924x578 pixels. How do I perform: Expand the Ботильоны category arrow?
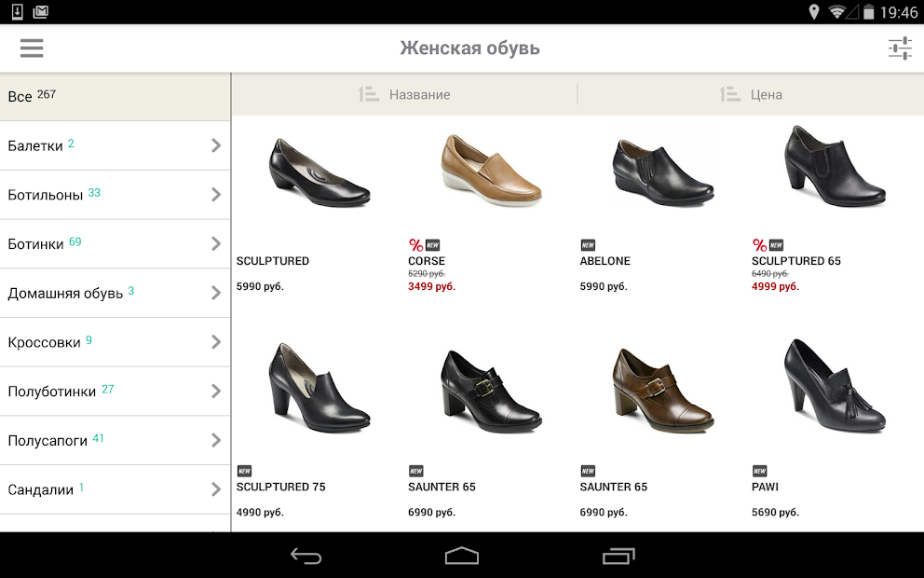pos(215,195)
